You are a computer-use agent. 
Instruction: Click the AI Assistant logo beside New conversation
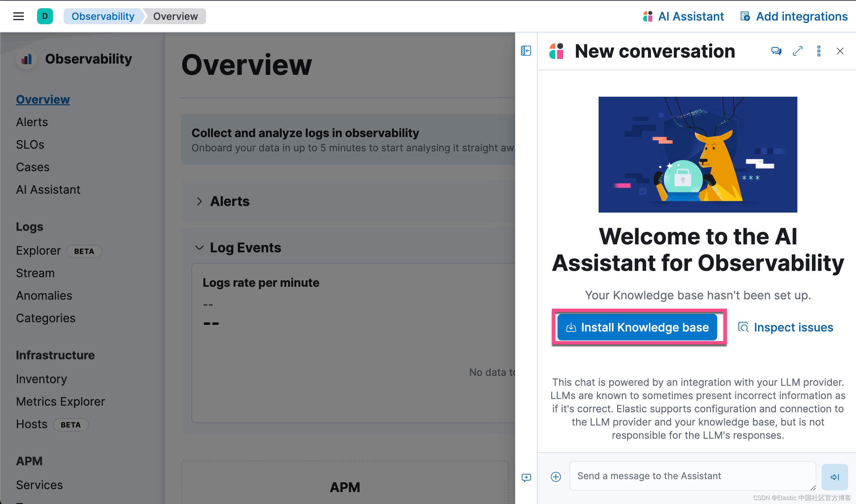tap(557, 51)
